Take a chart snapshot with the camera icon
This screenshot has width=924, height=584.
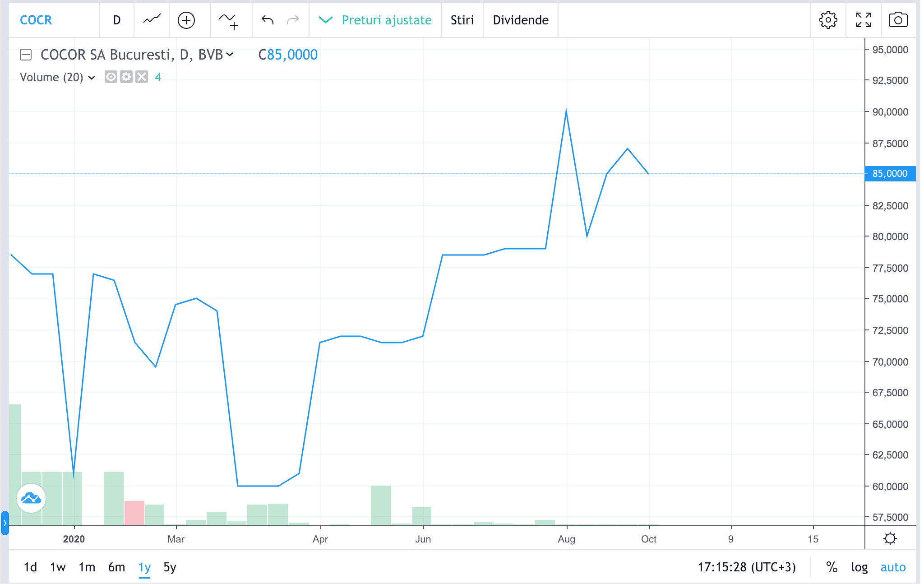898,20
